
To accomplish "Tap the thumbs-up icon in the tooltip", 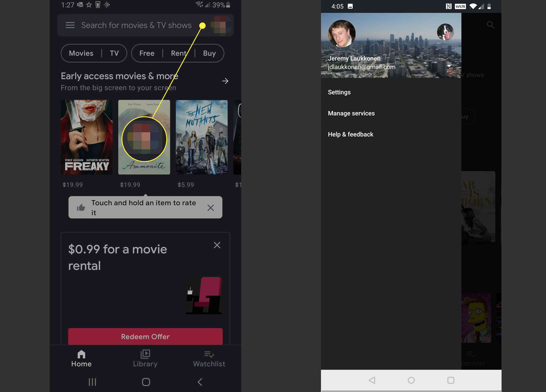I will tap(81, 208).
